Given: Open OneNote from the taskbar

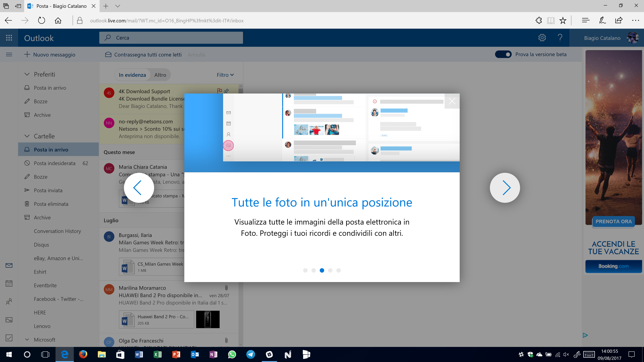Looking at the screenshot, I should (213, 354).
